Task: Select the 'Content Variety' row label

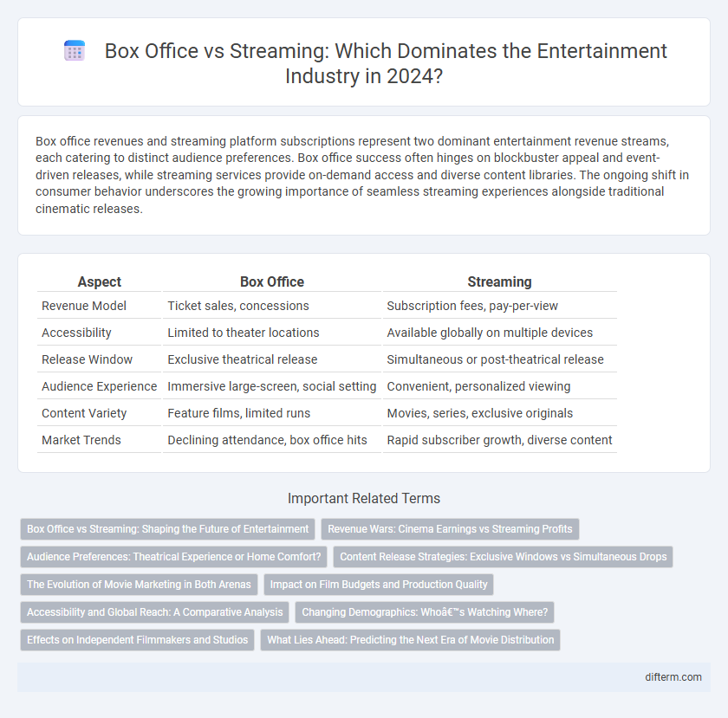Action: [100, 413]
